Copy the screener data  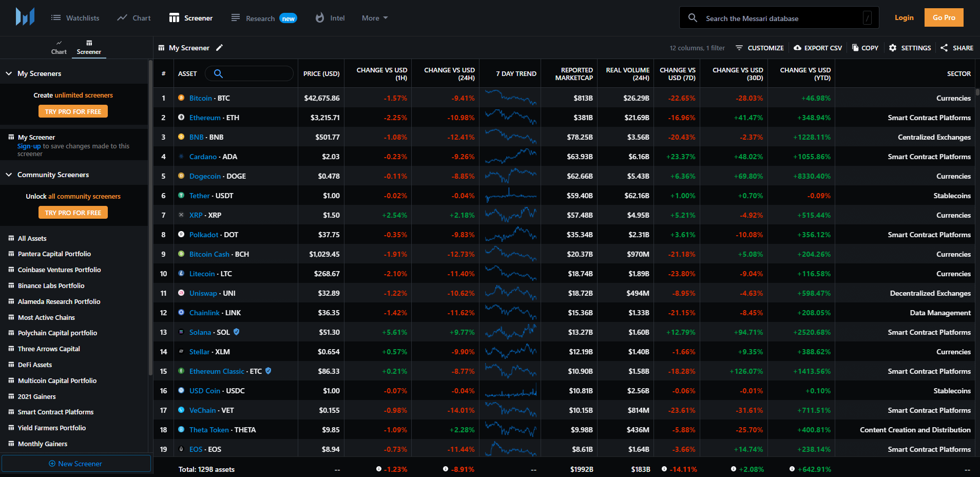865,48
